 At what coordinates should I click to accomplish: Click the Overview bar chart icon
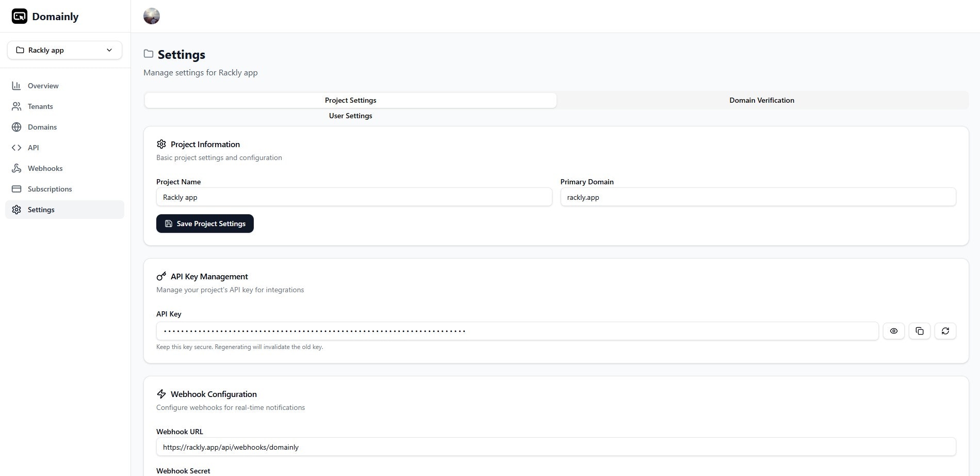[x=17, y=86]
